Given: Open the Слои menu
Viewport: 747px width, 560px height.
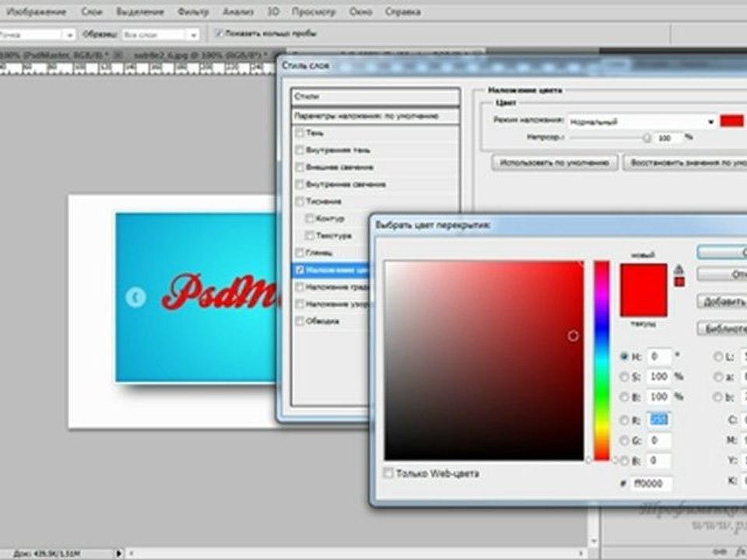Looking at the screenshot, I should pos(92,12).
